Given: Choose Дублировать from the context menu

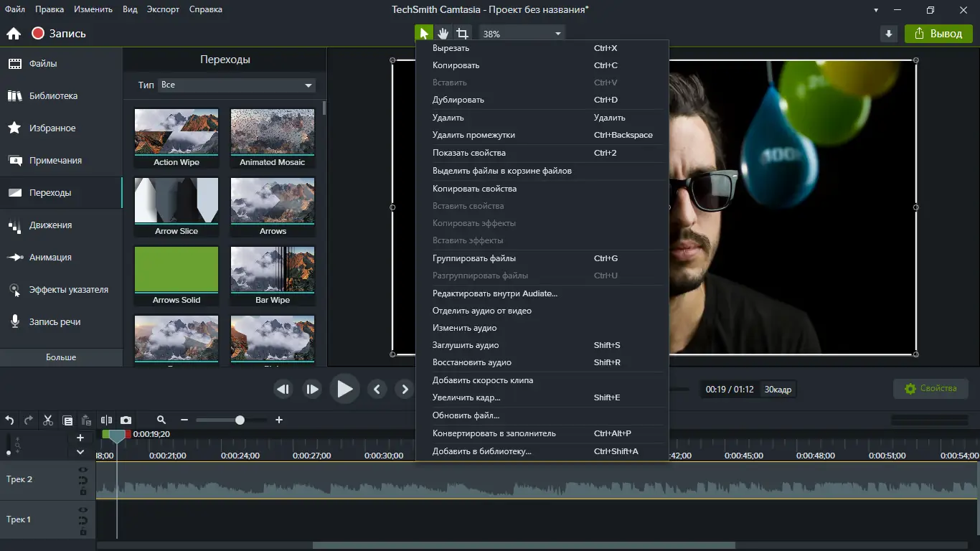Looking at the screenshot, I should pyautogui.click(x=458, y=100).
